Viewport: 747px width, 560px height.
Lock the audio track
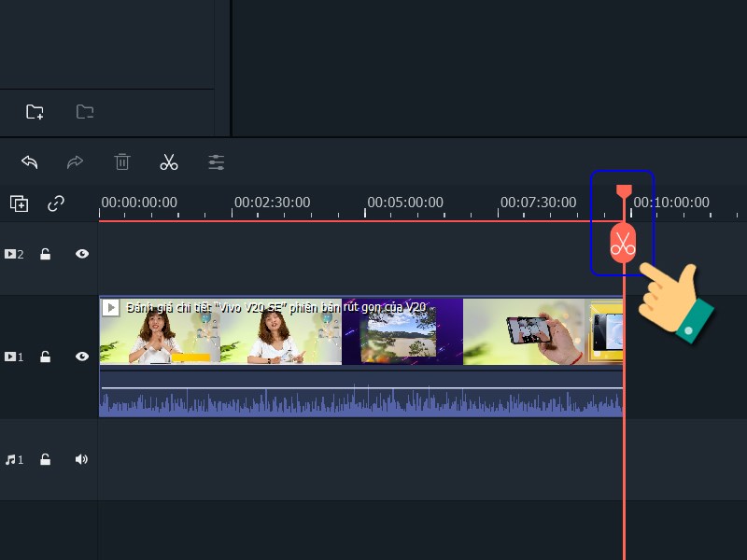point(47,458)
